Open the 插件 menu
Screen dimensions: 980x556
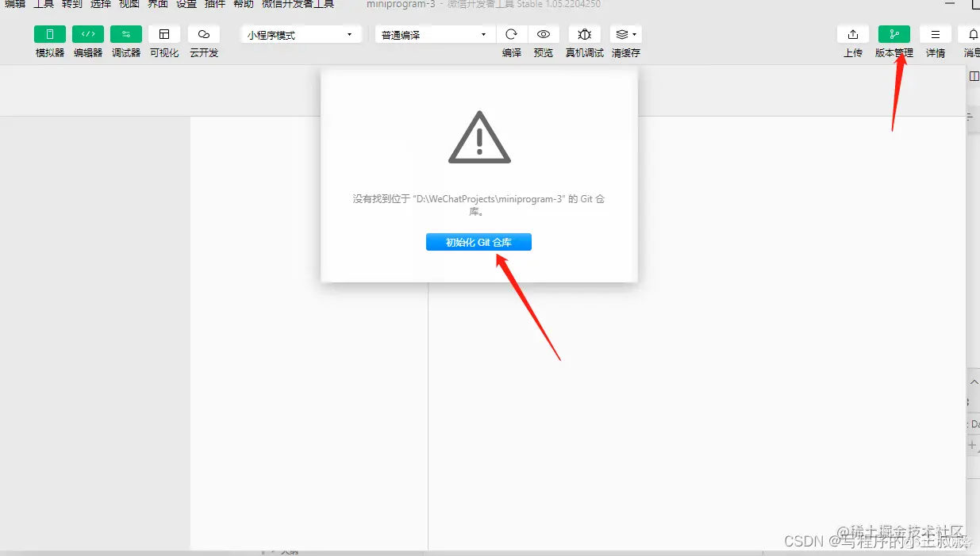tap(215, 4)
